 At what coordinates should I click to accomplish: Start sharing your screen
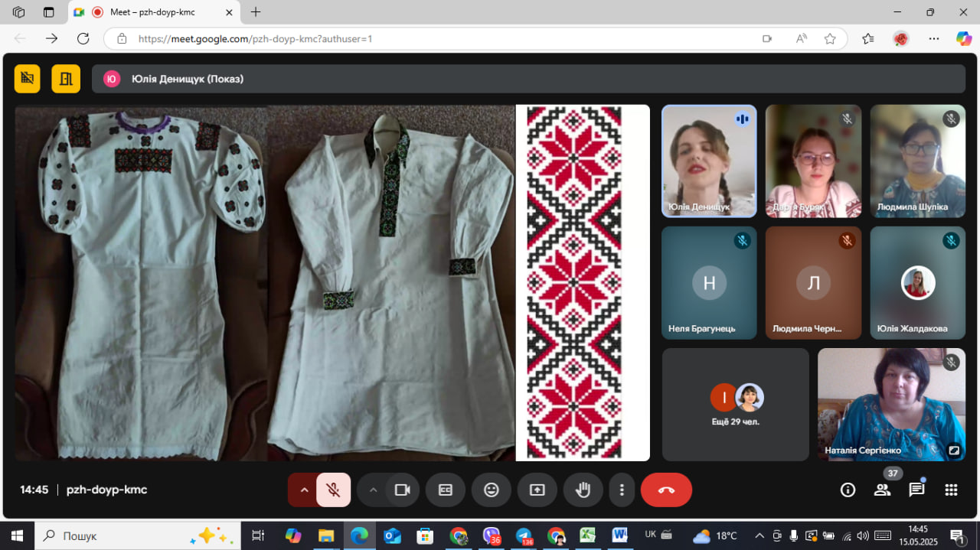pos(537,490)
